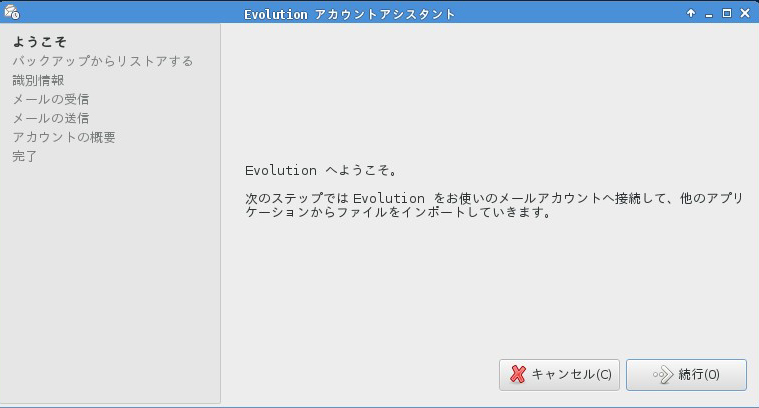The width and height of the screenshot is (759, 408).
Task: Go to the メールの受信 step
Action: [51, 99]
